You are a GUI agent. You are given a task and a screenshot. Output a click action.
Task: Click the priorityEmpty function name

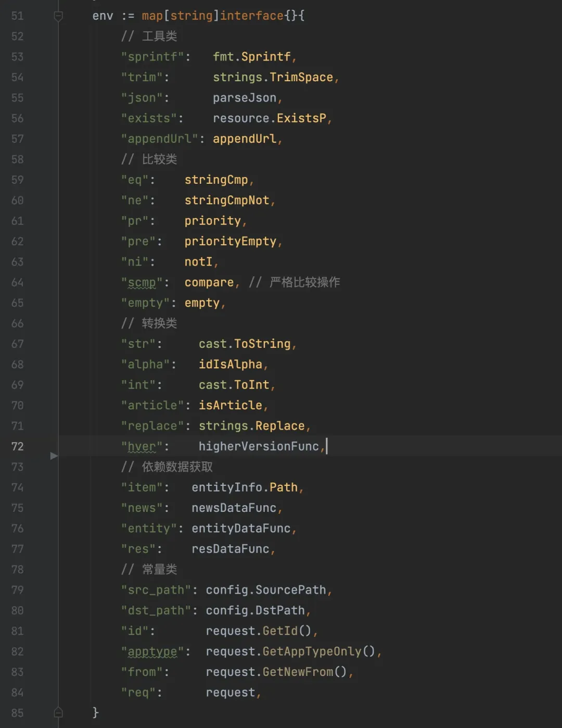tap(231, 241)
